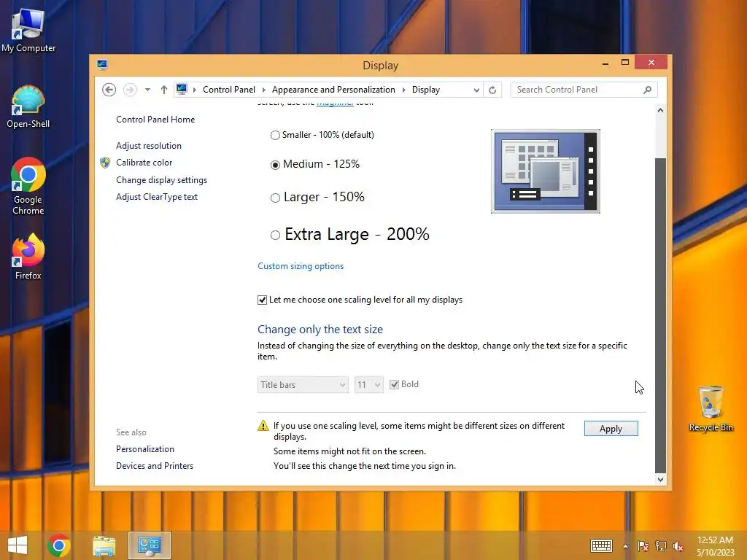This screenshot has width=747, height=560.
Task: Click the Magnifier tool link
Action: pos(335,104)
